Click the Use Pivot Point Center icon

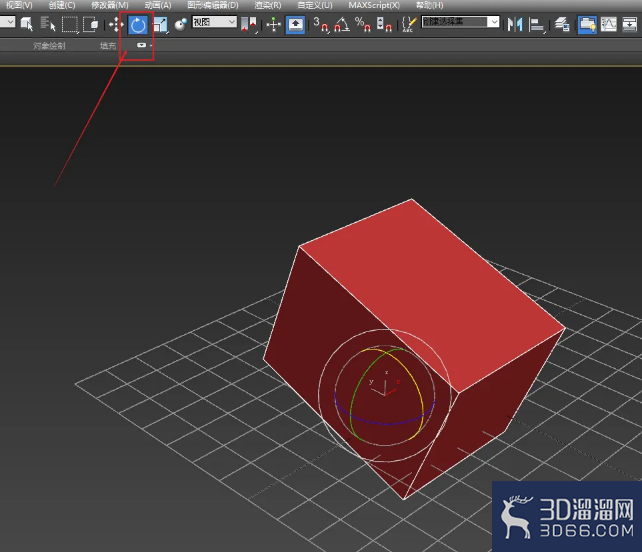click(249, 25)
